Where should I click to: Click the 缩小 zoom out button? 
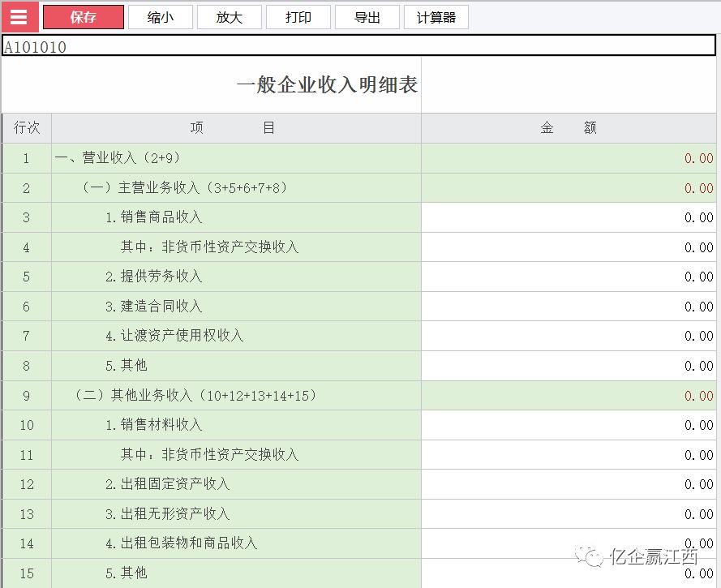pyautogui.click(x=161, y=17)
